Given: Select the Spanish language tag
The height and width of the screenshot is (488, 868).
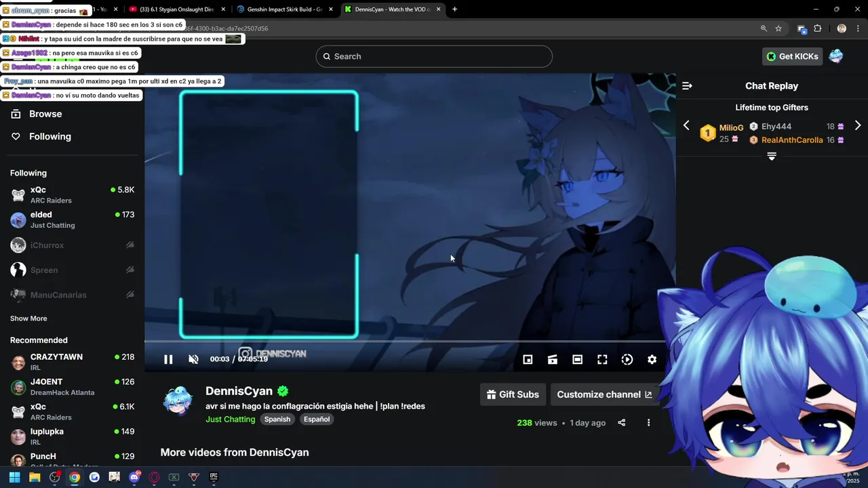Looking at the screenshot, I should tap(277, 420).
